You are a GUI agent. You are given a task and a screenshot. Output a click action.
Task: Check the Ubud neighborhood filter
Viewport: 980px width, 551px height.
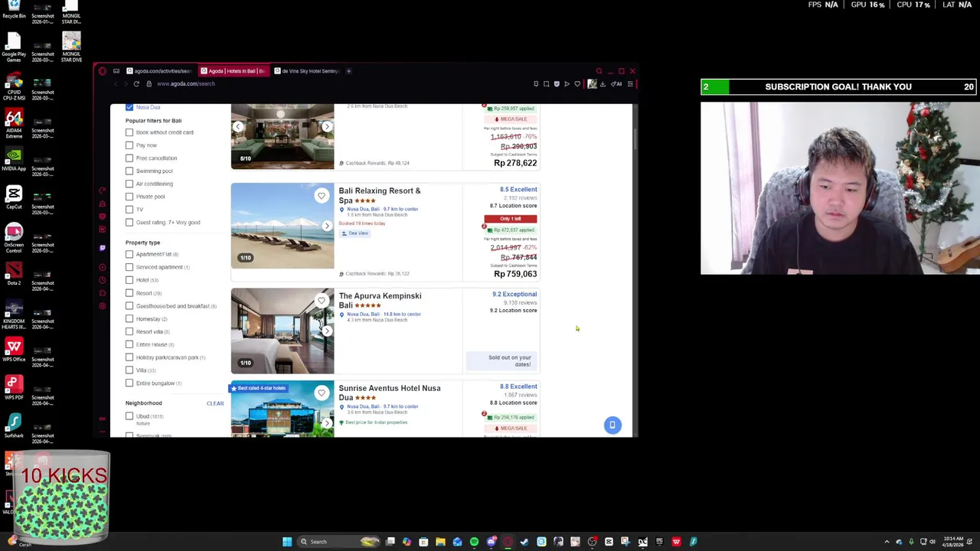pos(129,416)
